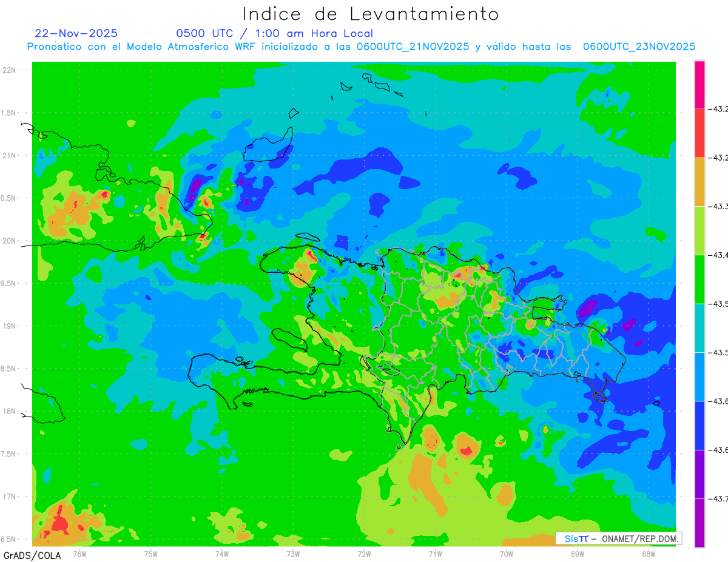Click the pink swatch atop the color bar
728x562 pixels.
coord(699,85)
